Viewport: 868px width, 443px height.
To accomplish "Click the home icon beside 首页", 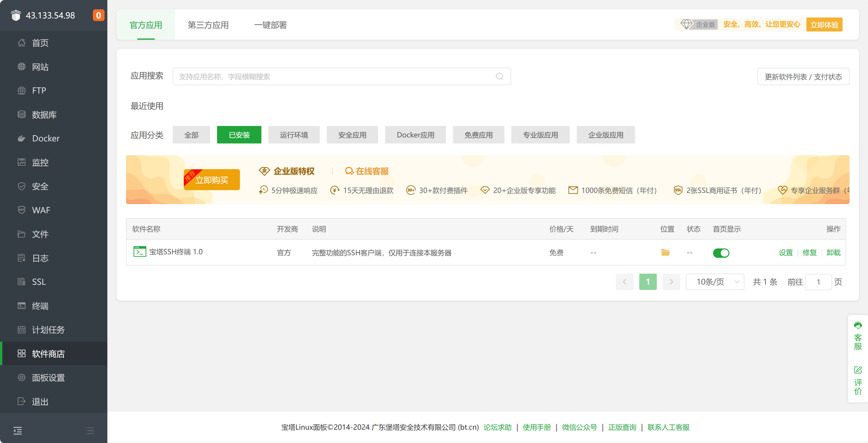I will pos(21,43).
